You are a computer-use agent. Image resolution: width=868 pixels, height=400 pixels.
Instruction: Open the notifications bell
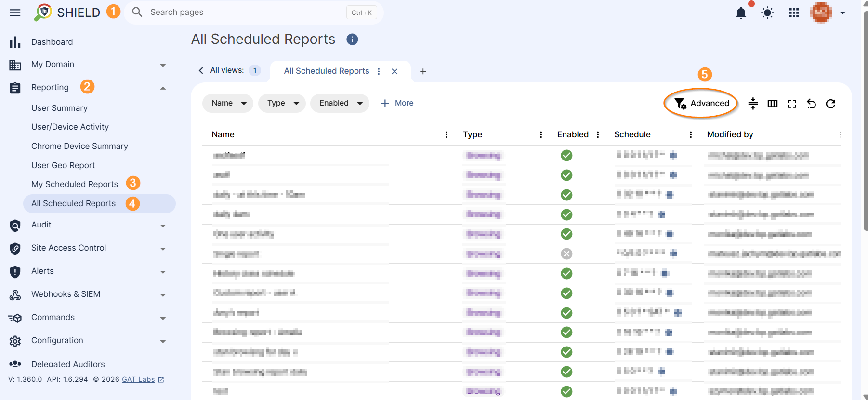tap(741, 13)
